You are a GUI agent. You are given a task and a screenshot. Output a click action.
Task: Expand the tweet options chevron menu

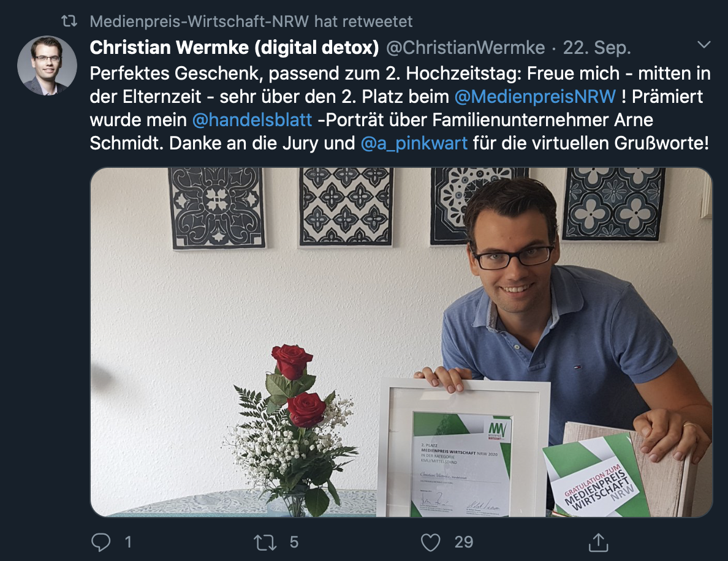[704, 45]
